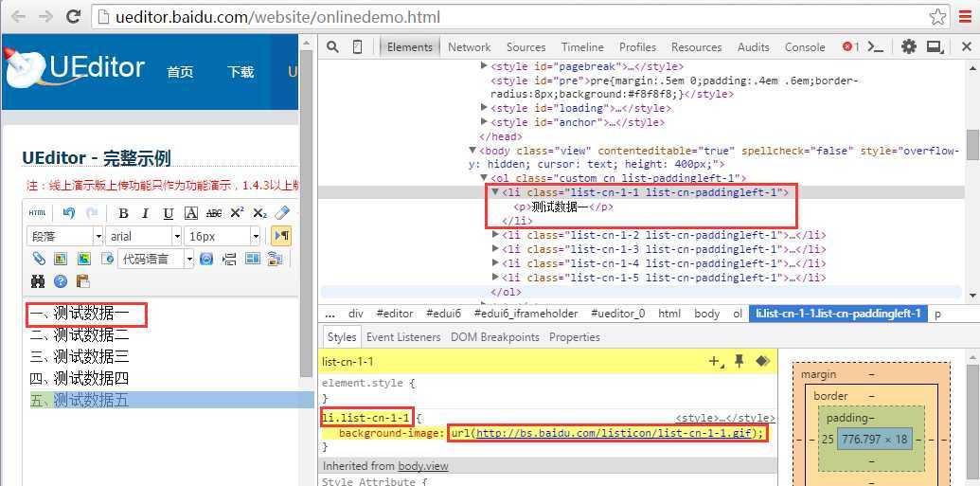The width and height of the screenshot is (980, 486).
Task: Expand the li list-cn-1-2 node
Action: (x=495, y=235)
